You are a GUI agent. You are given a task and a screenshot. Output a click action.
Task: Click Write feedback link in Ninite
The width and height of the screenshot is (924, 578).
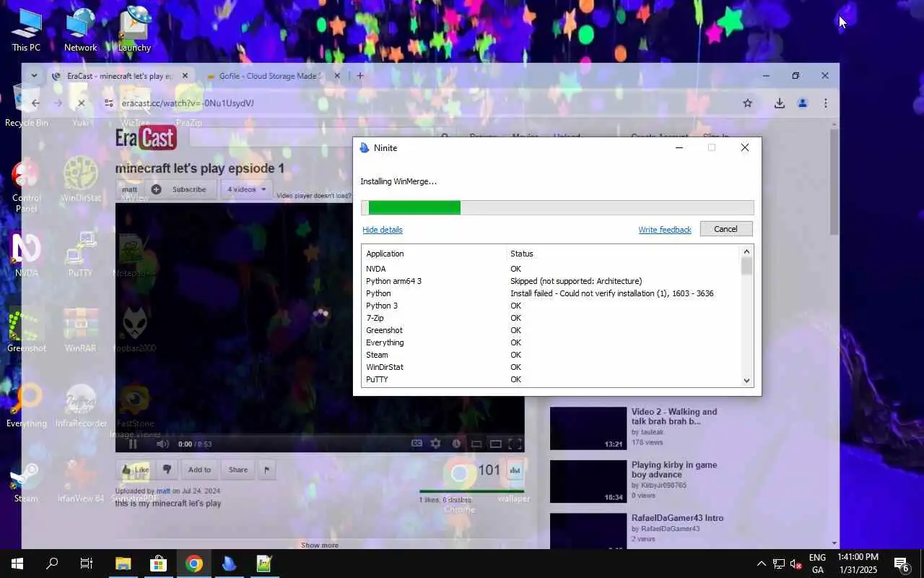pyautogui.click(x=665, y=230)
